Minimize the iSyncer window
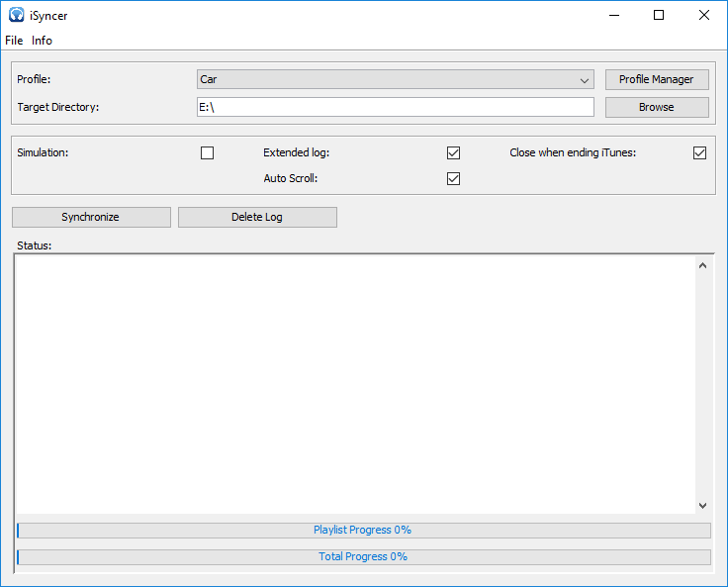 pyautogui.click(x=614, y=15)
